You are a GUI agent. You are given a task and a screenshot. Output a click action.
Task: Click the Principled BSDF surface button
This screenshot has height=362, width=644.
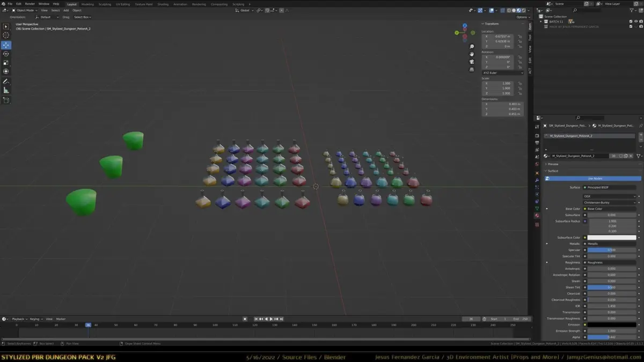pos(610,187)
